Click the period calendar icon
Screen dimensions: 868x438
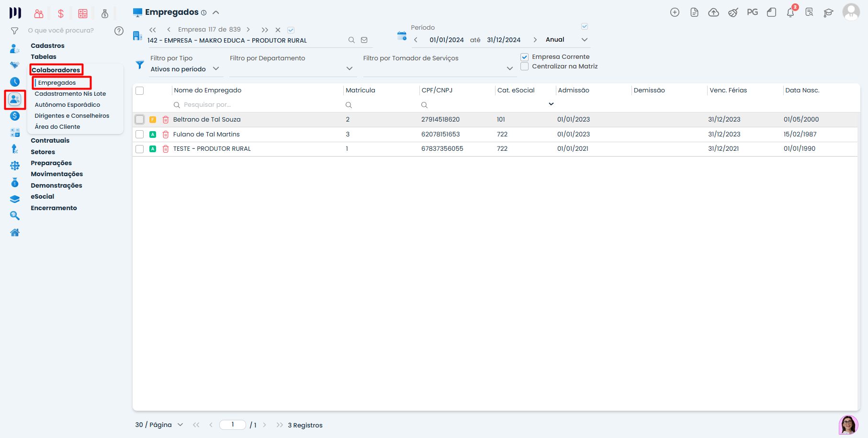[x=402, y=36]
